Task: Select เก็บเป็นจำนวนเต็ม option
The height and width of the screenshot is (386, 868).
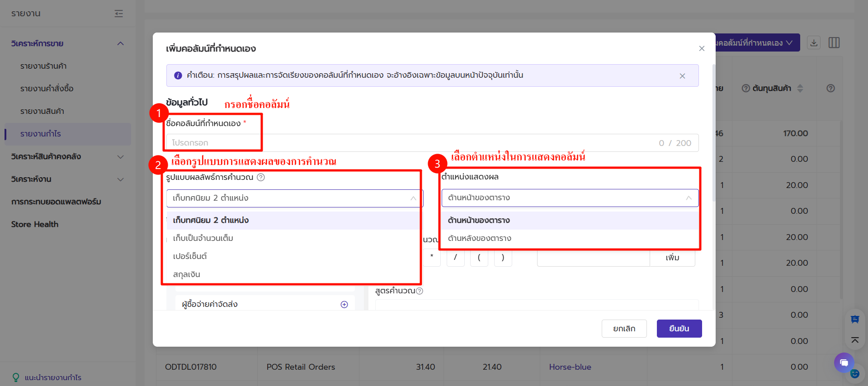Action: click(203, 238)
